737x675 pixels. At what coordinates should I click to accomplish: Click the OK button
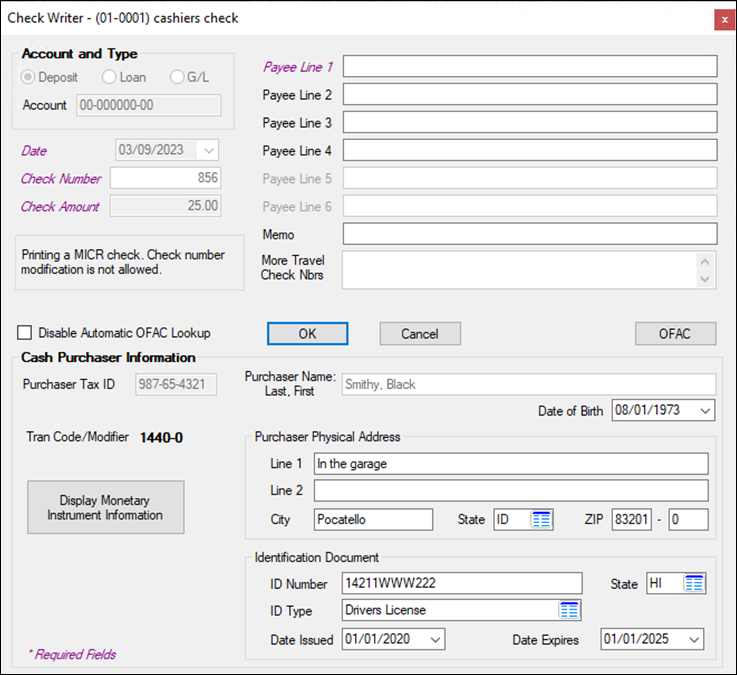click(x=307, y=334)
